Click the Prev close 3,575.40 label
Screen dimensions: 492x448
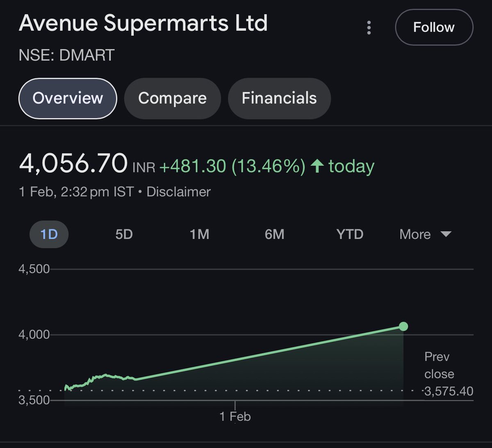448,374
